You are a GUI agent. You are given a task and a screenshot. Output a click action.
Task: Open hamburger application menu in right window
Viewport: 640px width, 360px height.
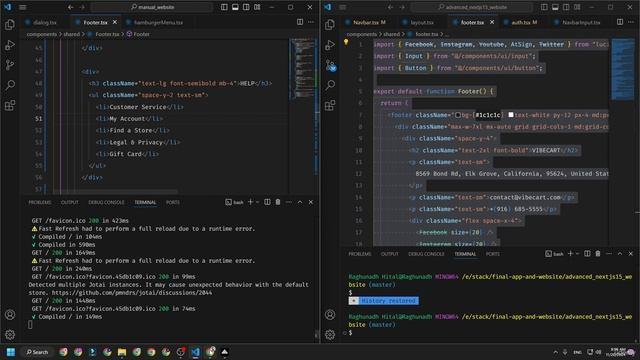343,7
